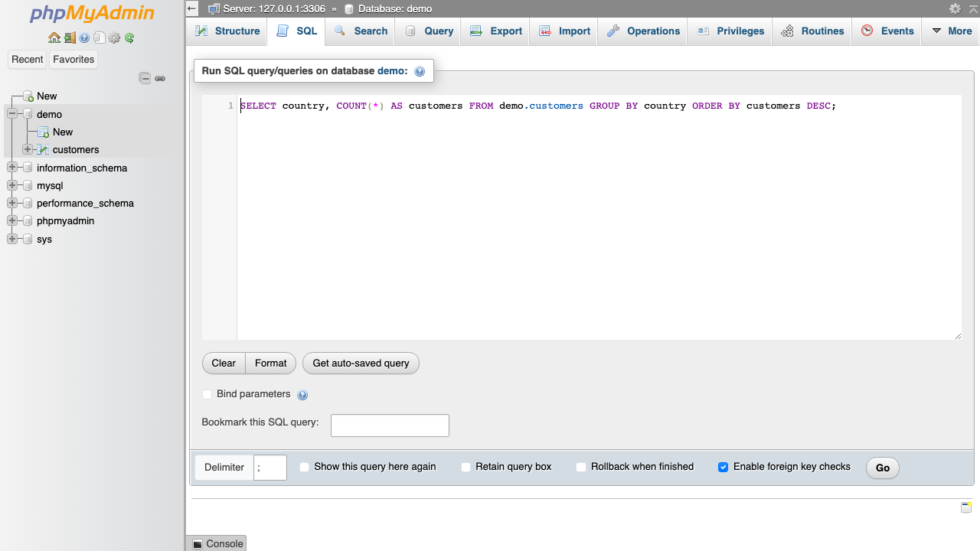The image size is (980, 551).
Task: Click the Clear button
Action: click(224, 363)
